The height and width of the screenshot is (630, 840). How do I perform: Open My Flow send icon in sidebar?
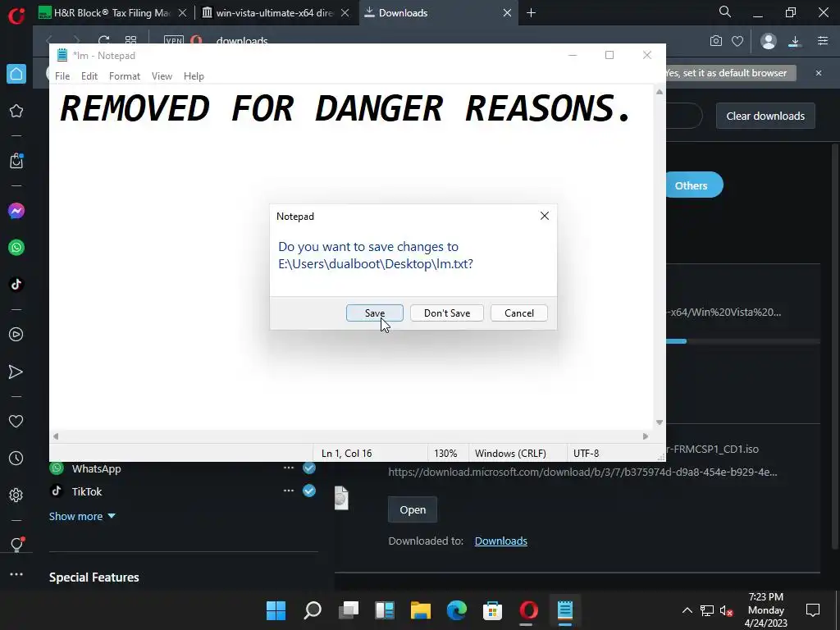pyautogui.click(x=16, y=372)
